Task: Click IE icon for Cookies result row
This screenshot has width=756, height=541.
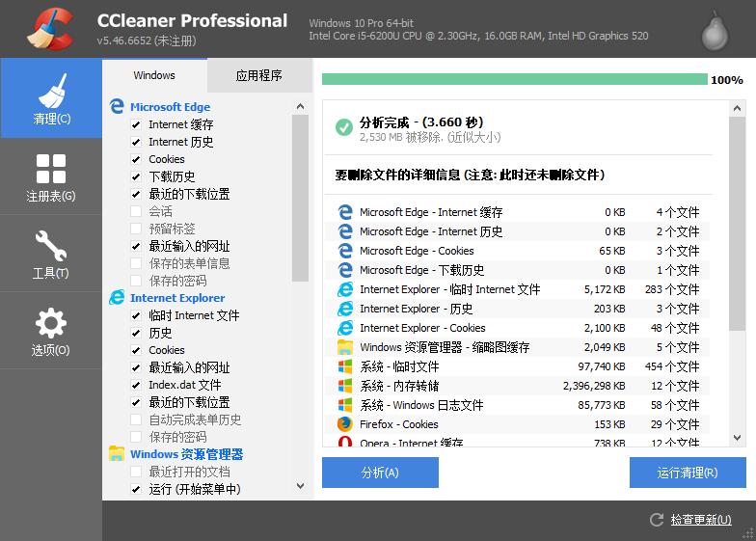Action: pyautogui.click(x=345, y=328)
